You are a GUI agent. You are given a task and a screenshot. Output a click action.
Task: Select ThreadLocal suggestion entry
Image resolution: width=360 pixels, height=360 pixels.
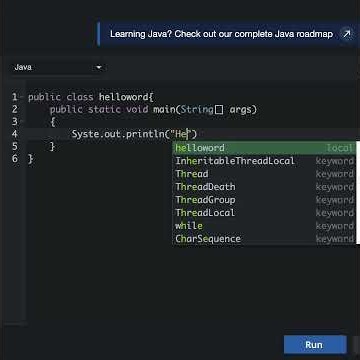coord(264,213)
